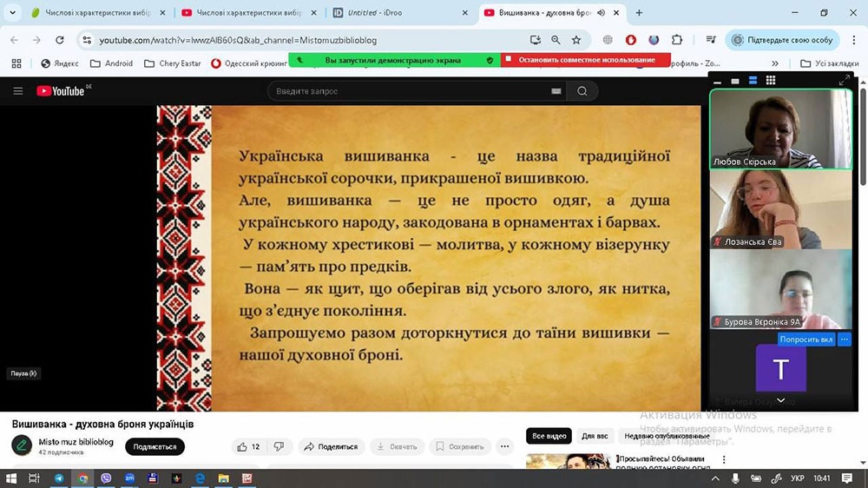
Task: Go forward to the next page
Action: pyautogui.click(x=36, y=40)
